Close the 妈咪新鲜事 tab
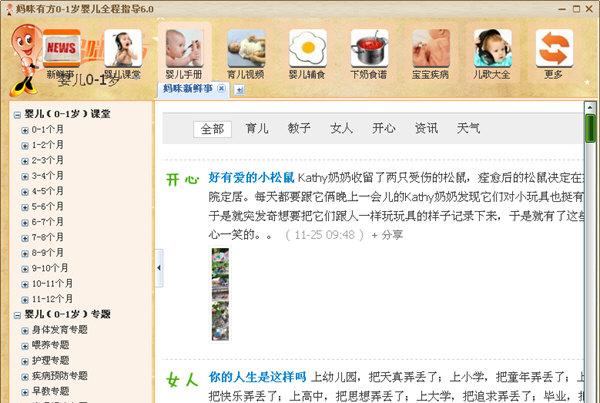 tap(221, 88)
